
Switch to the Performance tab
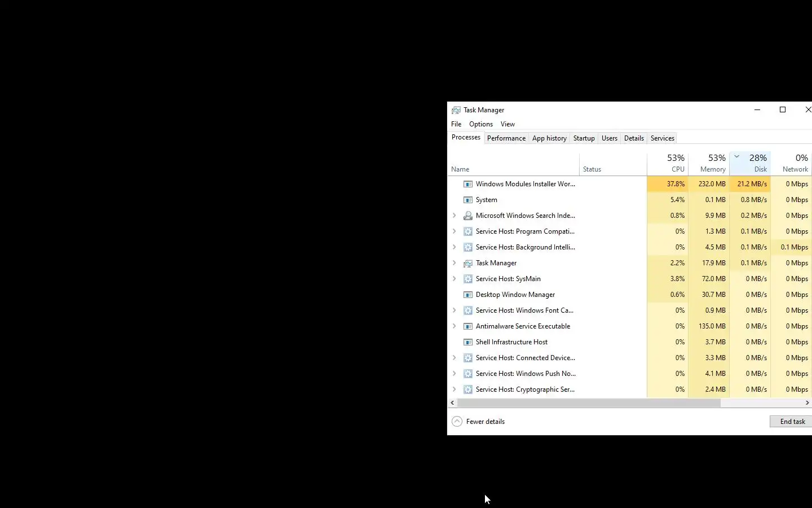tap(506, 138)
